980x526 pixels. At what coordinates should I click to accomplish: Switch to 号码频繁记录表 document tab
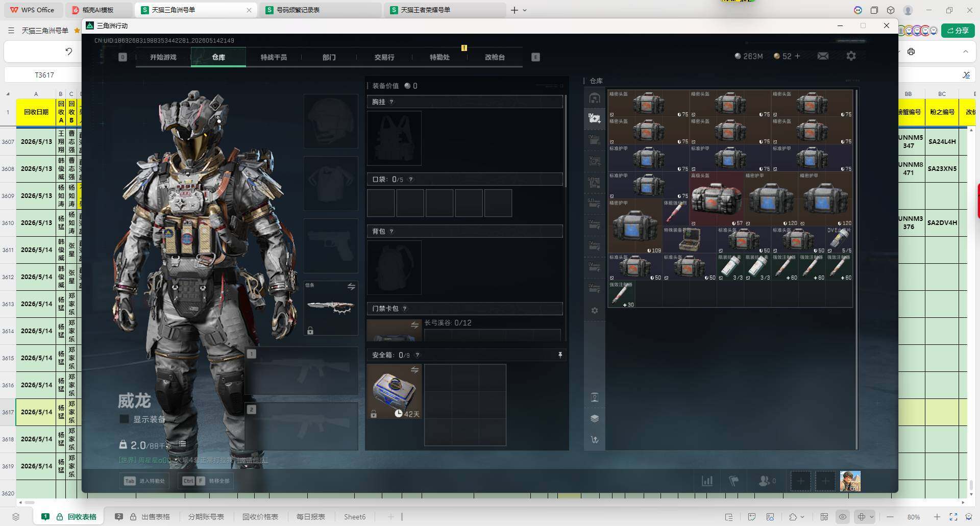tap(321, 10)
